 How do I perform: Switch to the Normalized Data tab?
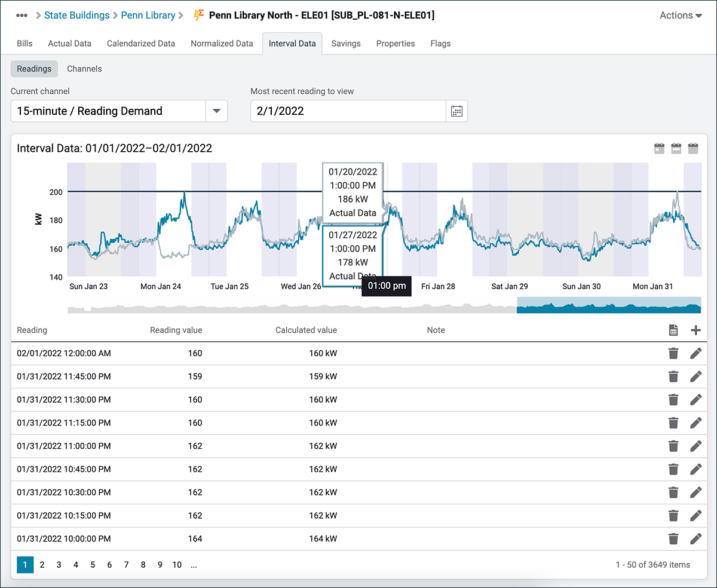click(222, 44)
